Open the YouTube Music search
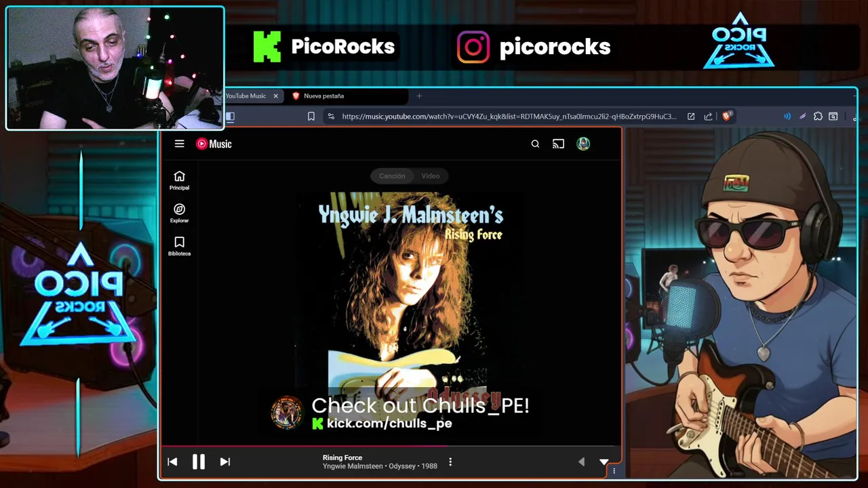Image resolution: width=868 pixels, height=488 pixels. (535, 144)
